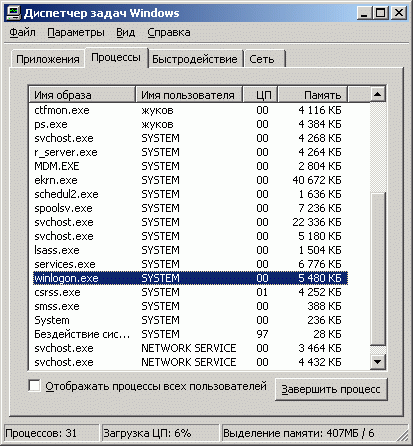Screen dimensions: 413x446
Task: Open the 'Вид' menu
Action: pos(126,32)
